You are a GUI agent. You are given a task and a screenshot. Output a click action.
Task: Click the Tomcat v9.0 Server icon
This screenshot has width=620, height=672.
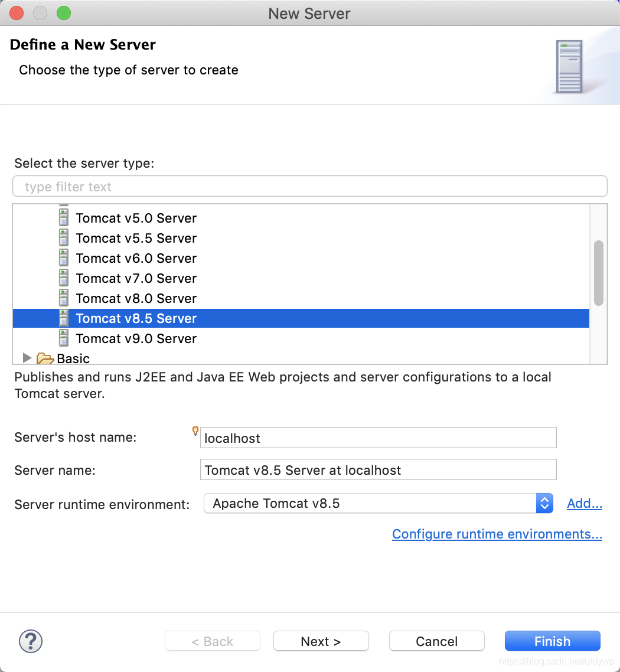coord(63,338)
